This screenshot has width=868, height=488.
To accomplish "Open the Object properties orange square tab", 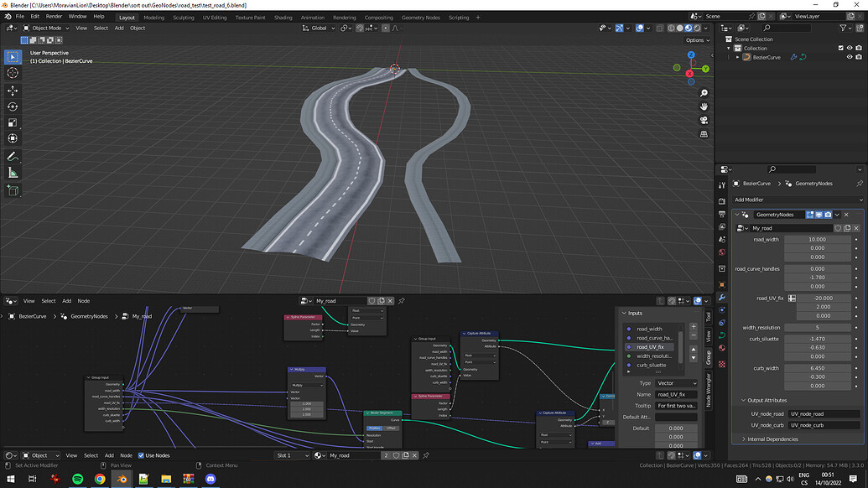I will 722,284.
